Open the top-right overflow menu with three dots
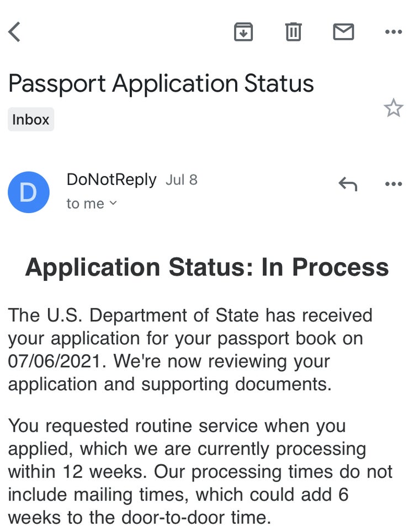 pos(392,31)
